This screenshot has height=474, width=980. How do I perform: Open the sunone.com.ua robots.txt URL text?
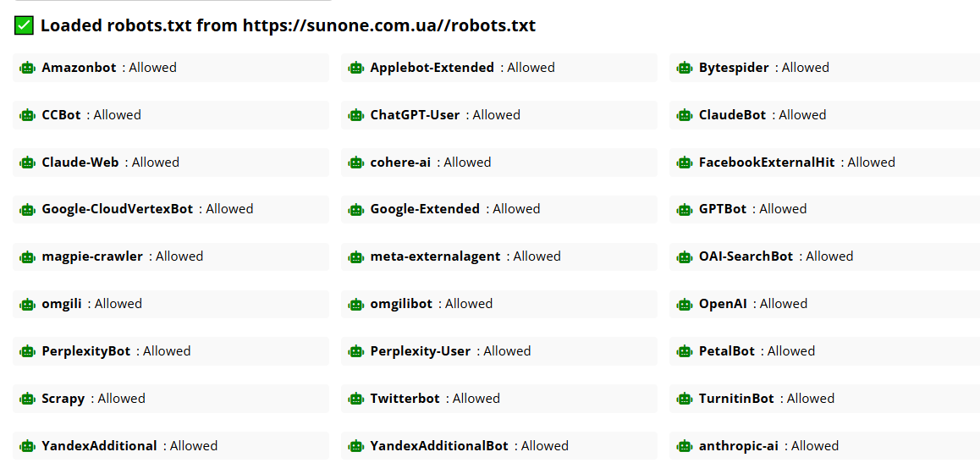pyautogui.click(x=389, y=25)
